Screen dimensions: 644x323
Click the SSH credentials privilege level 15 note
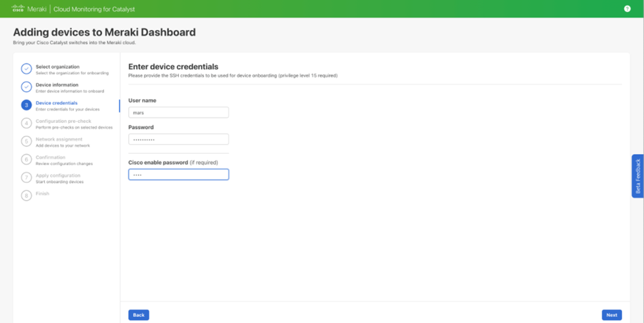coord(233,75)
